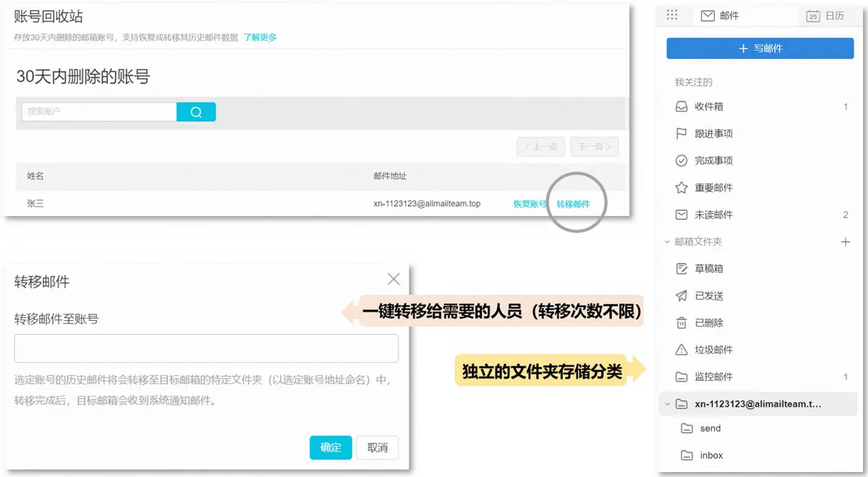Switch to the 邮件 mail tab
The width and height of the screenshot is (868, 477).
[x=720, y=16]
